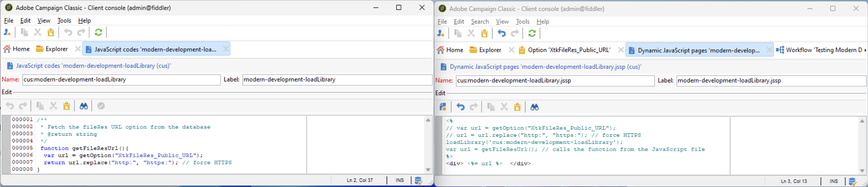Click the connect user icon in left window toolbar
868x187 pixels.
tap(7, 32)
